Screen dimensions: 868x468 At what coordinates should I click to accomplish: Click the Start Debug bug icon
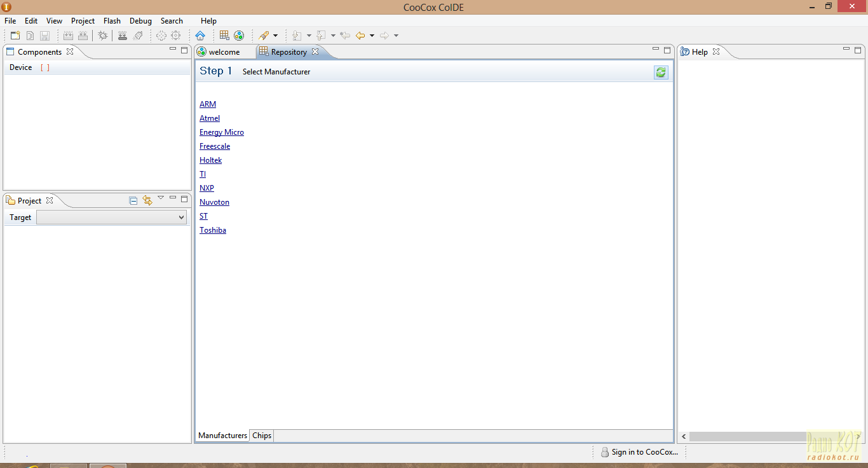coord(102,36)
